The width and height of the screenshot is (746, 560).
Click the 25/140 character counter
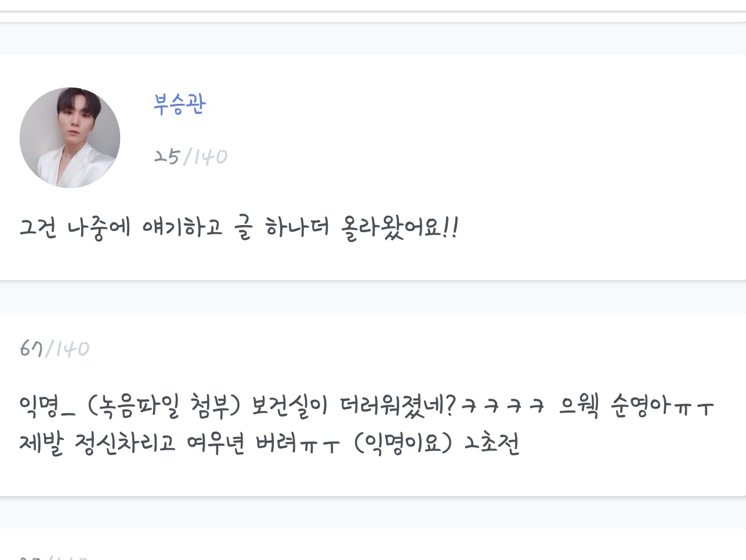190,156
